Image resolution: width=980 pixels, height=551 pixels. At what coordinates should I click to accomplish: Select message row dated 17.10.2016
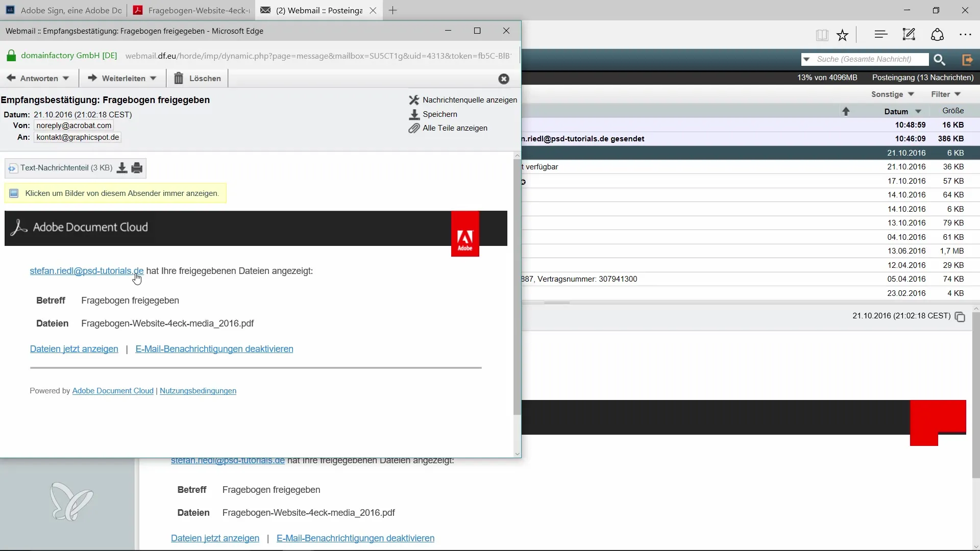tap(750, 181)
